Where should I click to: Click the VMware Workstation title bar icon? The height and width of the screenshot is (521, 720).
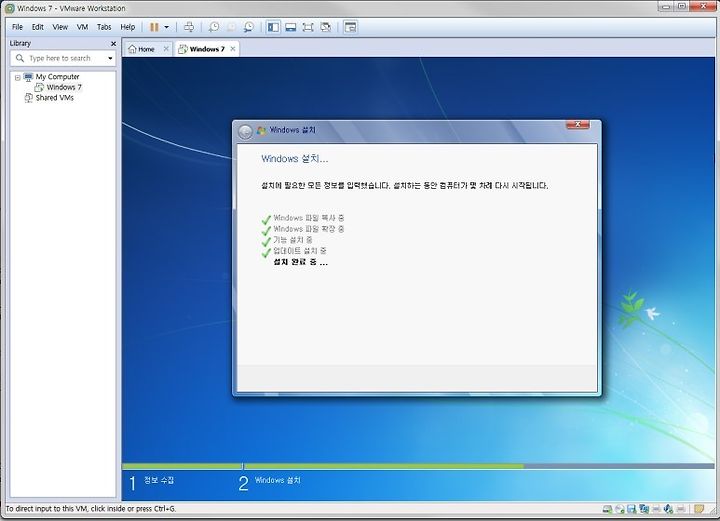click(10, 8)
